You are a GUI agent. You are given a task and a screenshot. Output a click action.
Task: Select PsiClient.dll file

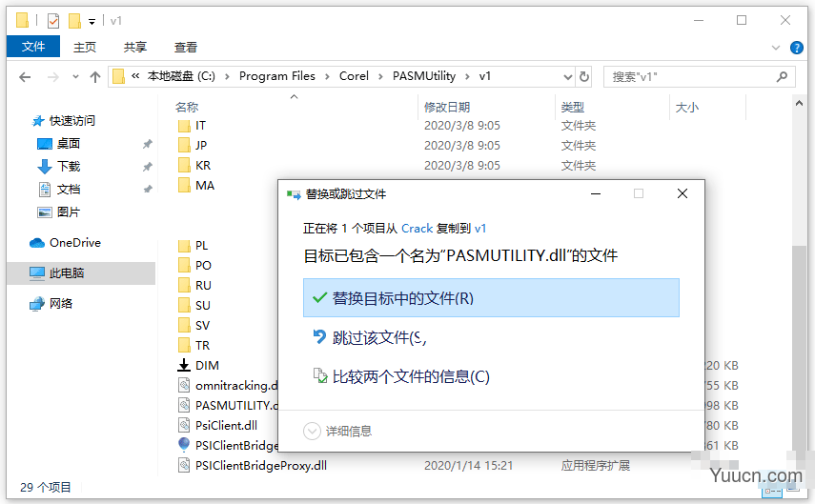pyautogui.click(x=226, y=426)
